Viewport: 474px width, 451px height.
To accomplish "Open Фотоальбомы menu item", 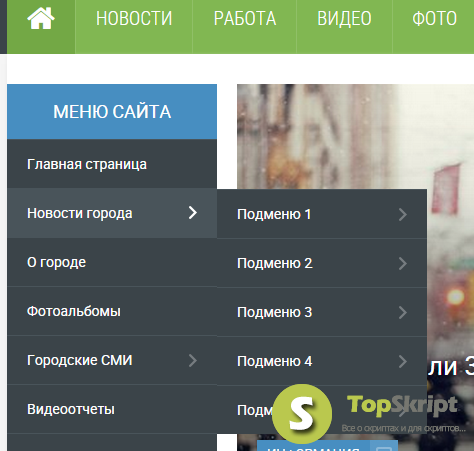I will (x=112, y=311).
